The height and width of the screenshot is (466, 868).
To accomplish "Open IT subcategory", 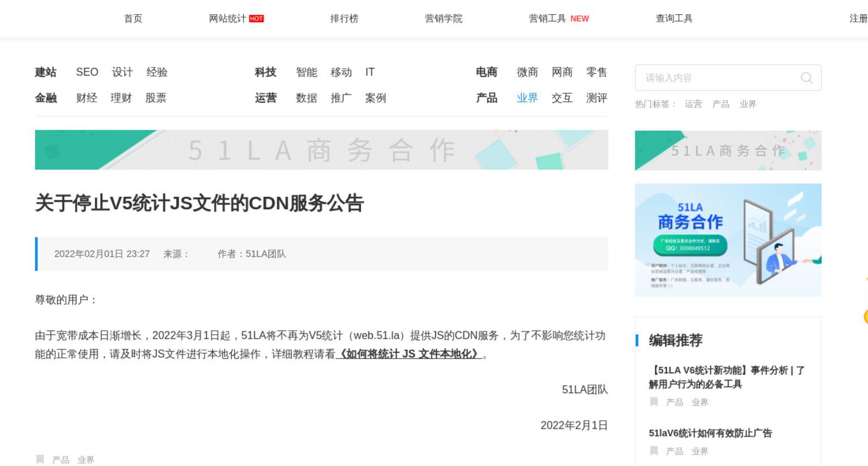I will pyautogui.click(x=370, y=72).
